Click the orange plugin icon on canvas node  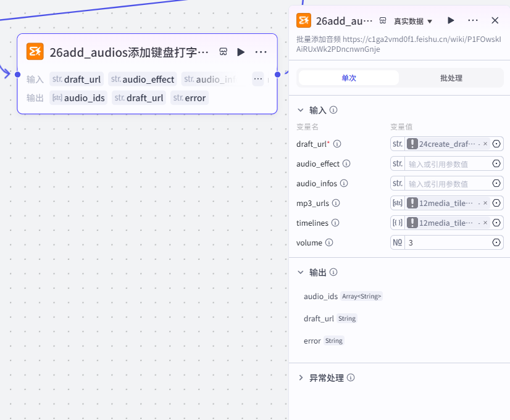35,51
